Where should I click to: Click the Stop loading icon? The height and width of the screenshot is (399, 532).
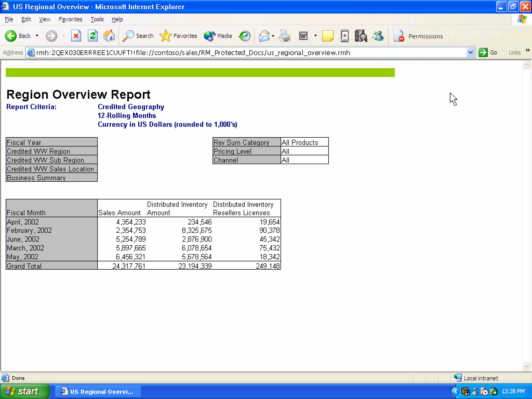point(76,36)
